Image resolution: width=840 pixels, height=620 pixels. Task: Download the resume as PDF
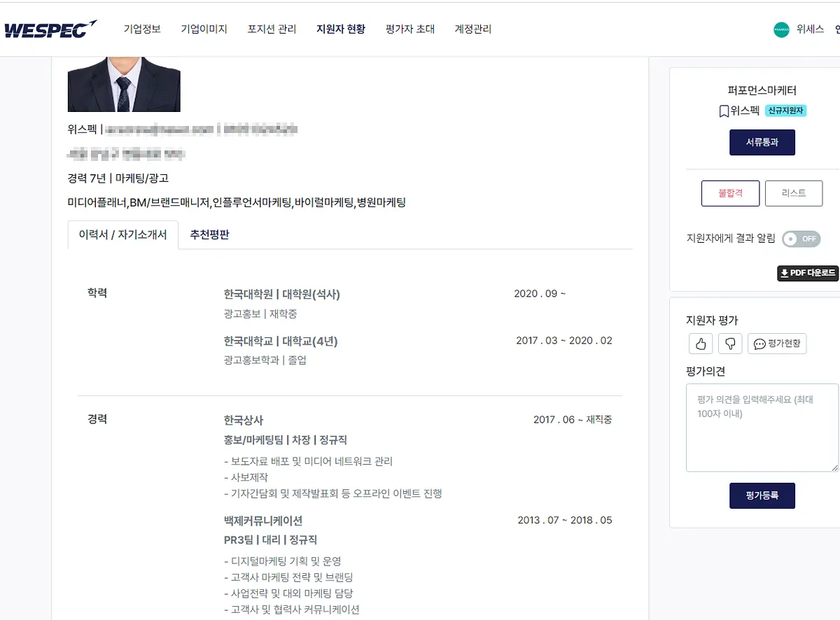pos(808,273)
